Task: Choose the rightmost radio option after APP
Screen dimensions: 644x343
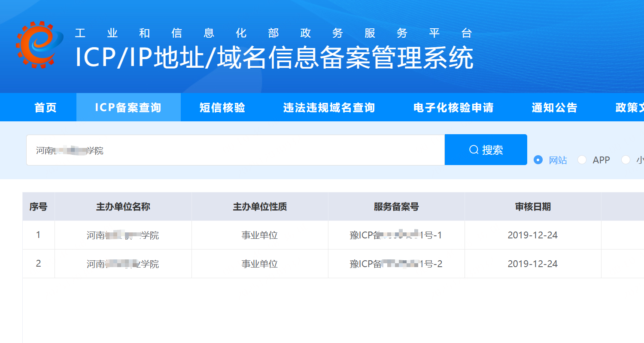Action: 626,159
